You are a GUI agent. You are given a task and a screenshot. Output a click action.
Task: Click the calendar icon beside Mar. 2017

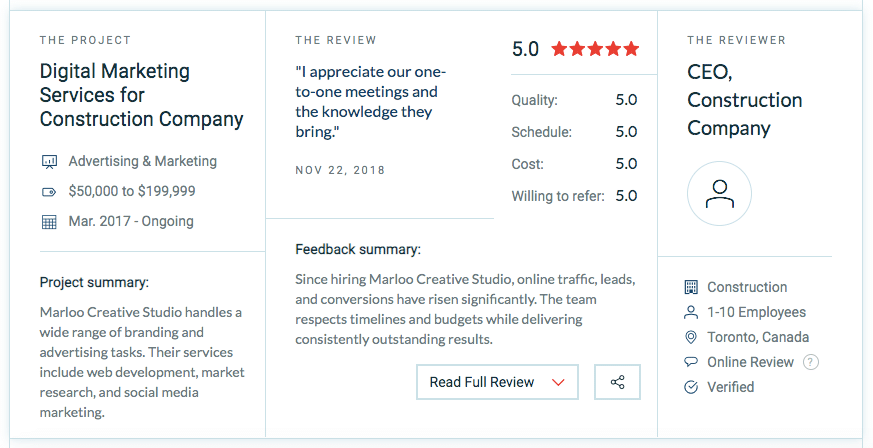coord(49,222)
